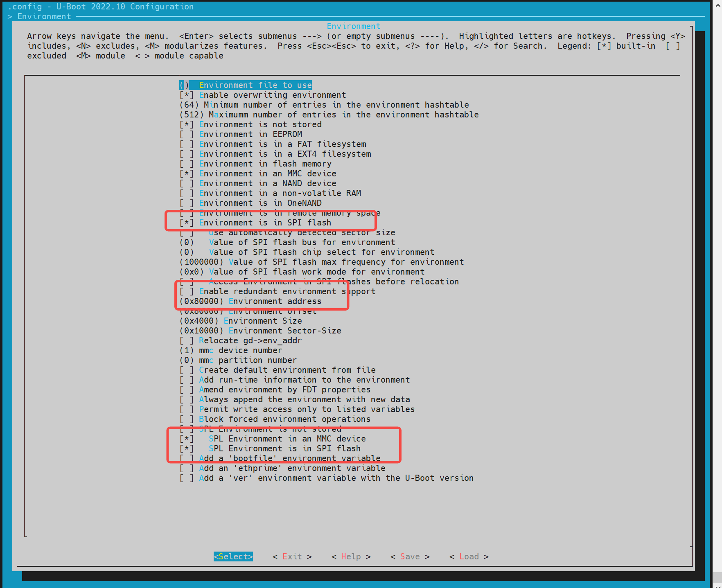
Task: Click the Save button
Action: (x=410, y=556)
